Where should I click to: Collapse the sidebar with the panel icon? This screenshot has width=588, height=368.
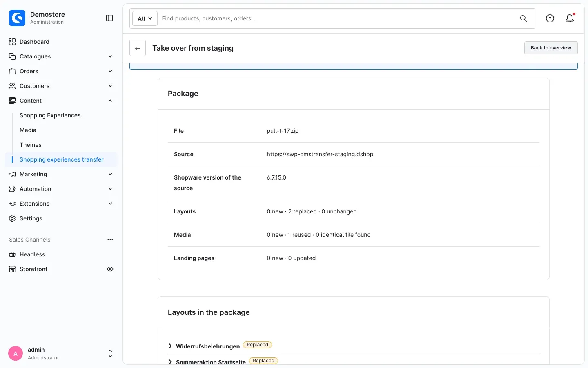coord(109,18)
